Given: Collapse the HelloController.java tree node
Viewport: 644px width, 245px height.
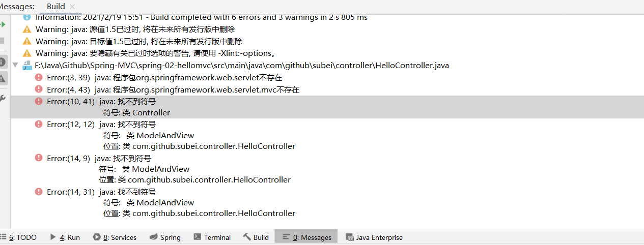Looking at the screenshot, I should (x=15, y=65).
